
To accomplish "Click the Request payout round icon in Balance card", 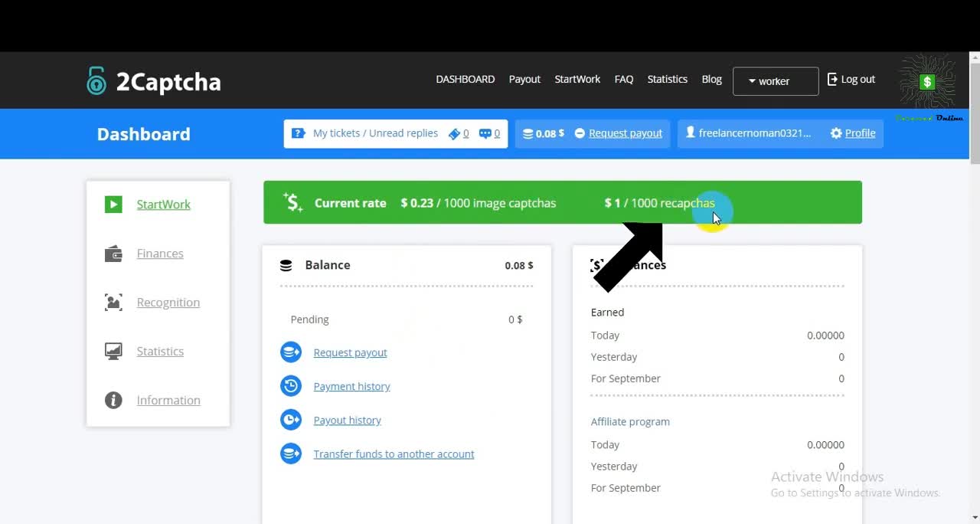I will pyautogui.click(x=291, y=352).
